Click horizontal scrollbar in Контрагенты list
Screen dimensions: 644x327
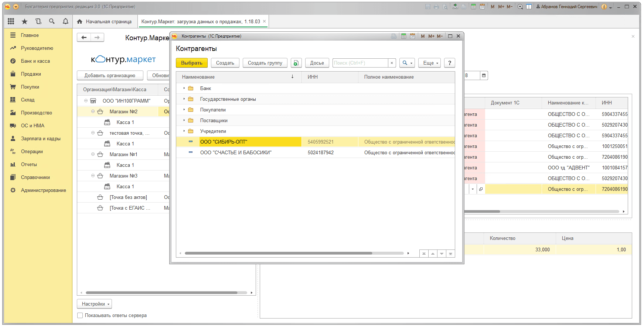point(278,253)
